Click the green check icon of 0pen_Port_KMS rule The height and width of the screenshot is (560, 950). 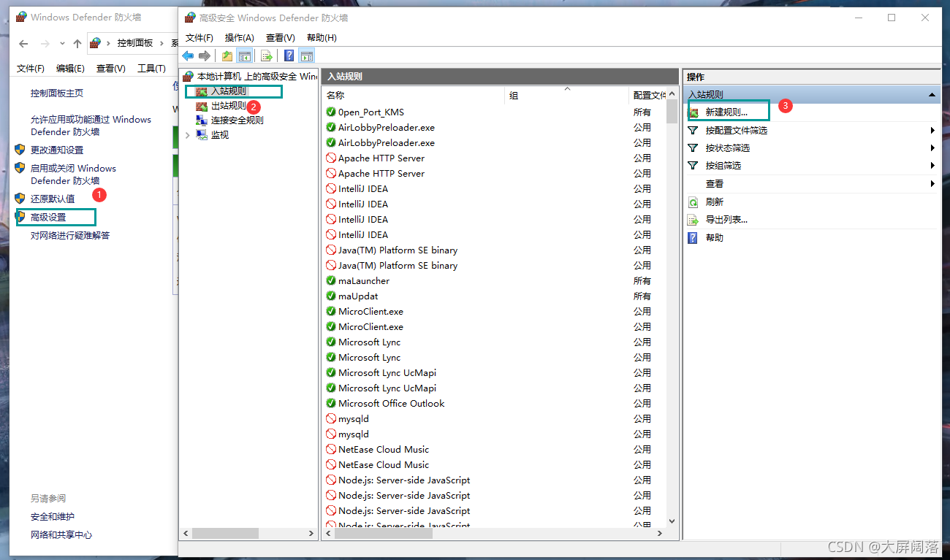(331, 112)
